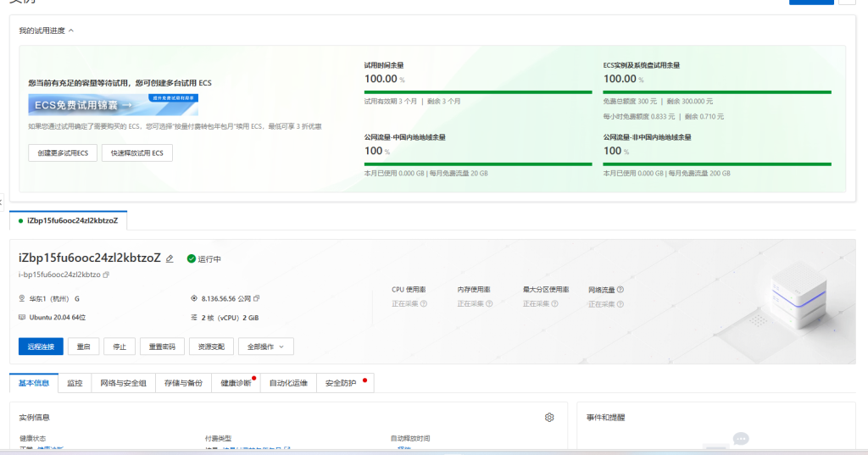Image resolution: width=868 pixels, height=455 pixels.
Task: Open settings gear in 实例信息 panel
Action: tap(549, 418)
